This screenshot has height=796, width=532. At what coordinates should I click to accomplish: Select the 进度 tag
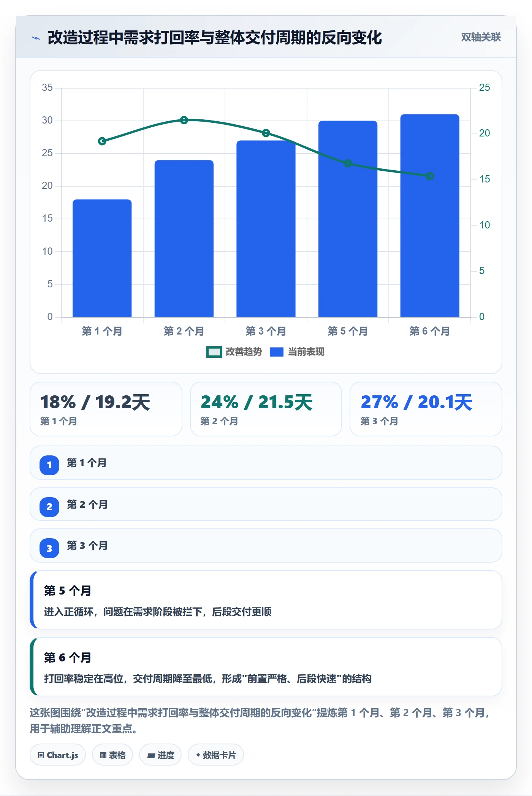click(160, 755)
